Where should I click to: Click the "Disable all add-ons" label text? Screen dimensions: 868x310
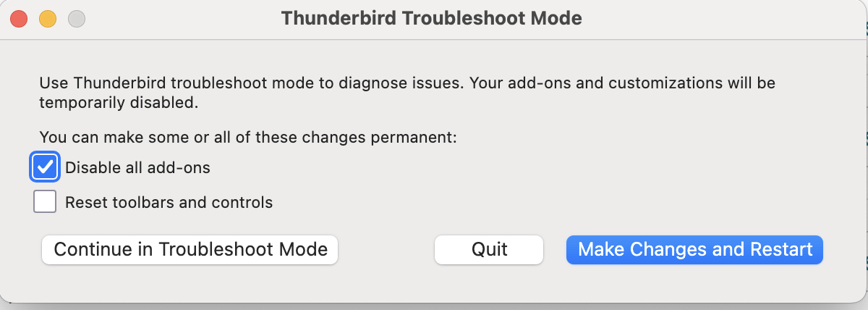(137, 168)
